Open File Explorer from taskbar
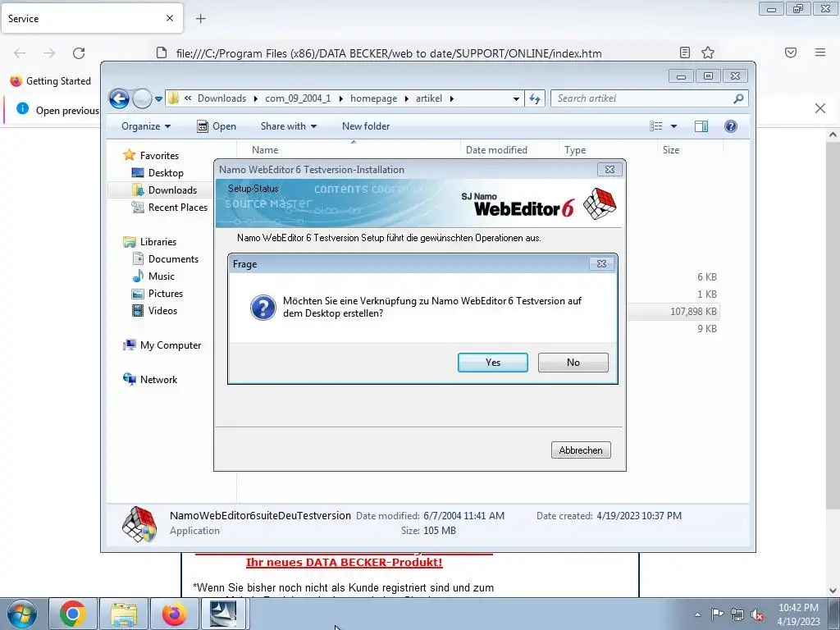840x630 pixels. click(123, 614)
